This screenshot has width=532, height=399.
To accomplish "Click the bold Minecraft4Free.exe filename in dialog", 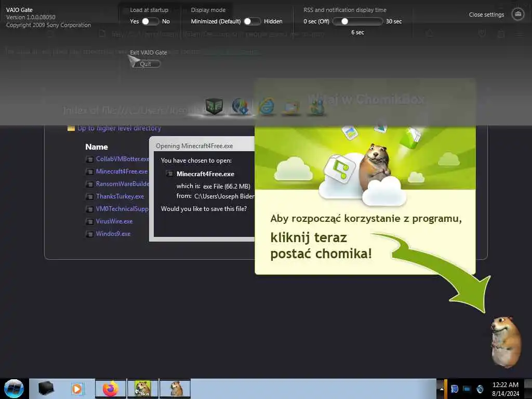I will (x=205, y=174).
